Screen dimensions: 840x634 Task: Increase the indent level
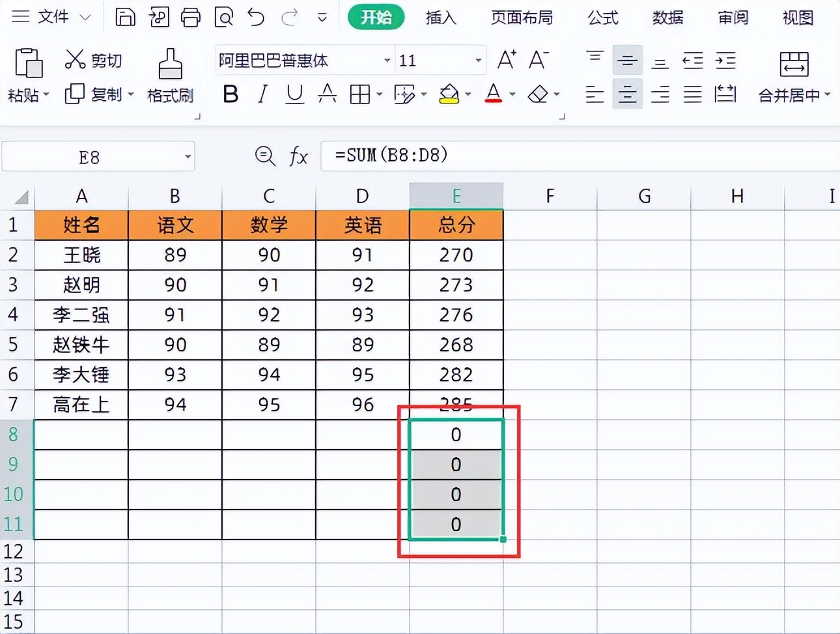pos(725,61)
